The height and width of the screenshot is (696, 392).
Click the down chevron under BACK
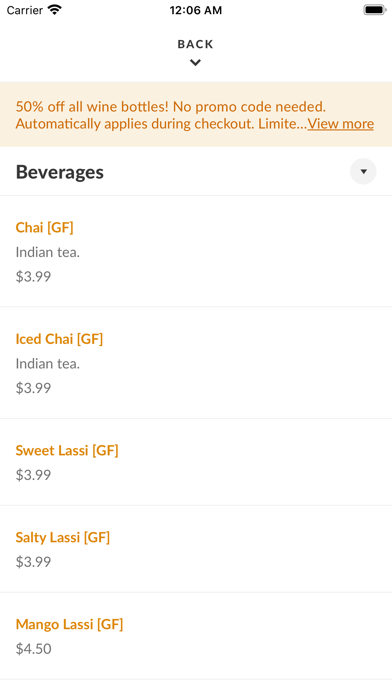195,63
